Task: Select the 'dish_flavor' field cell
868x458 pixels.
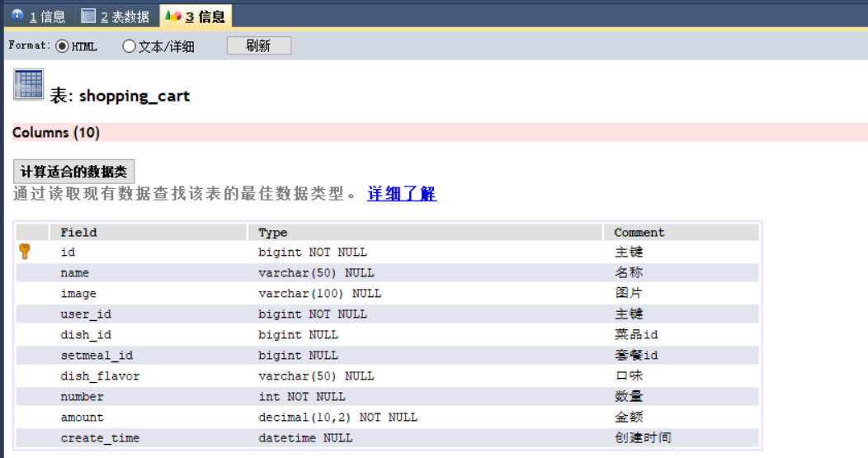Action: pyautogui.click(x=148, y=376)
